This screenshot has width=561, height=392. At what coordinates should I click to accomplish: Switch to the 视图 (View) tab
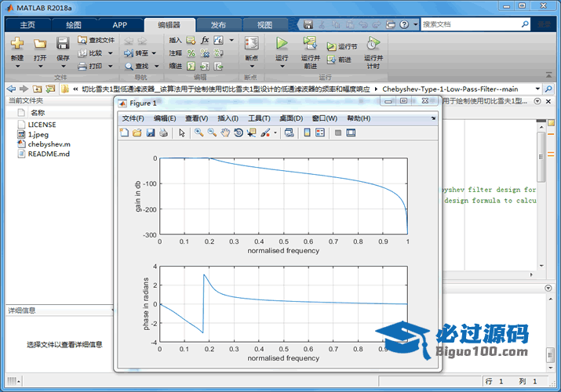264,25
